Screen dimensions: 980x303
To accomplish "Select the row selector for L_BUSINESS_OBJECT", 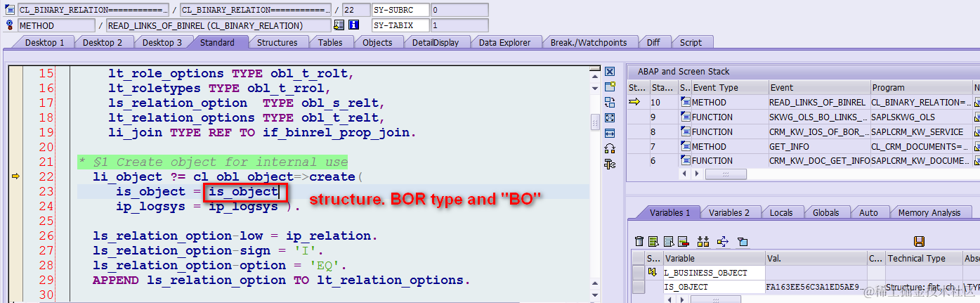I will click(639, 272).
